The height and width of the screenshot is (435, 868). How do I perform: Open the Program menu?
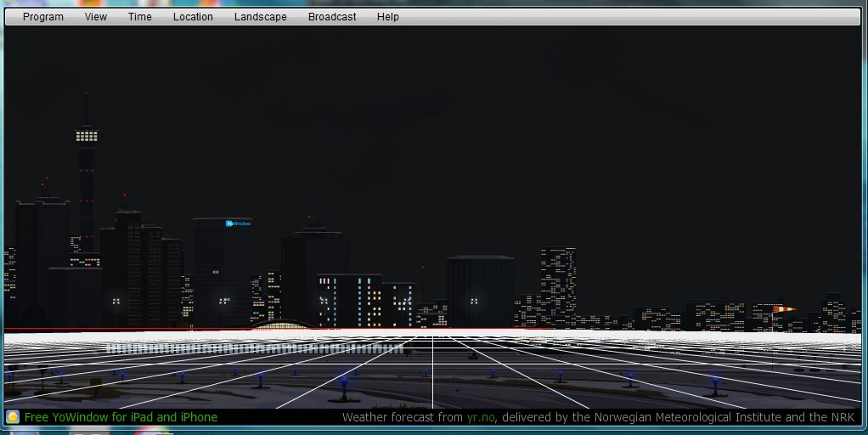[x=42, y=17]
